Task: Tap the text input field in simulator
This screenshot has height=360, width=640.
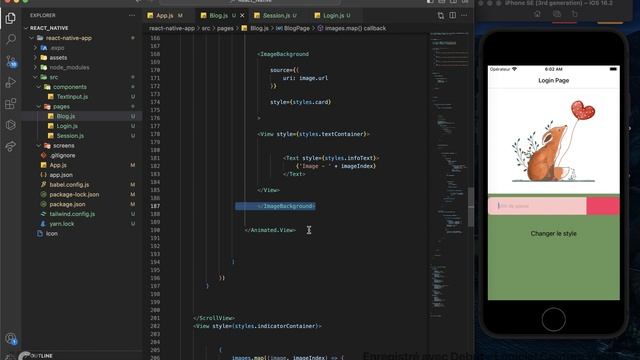Action: pos(537,206)
